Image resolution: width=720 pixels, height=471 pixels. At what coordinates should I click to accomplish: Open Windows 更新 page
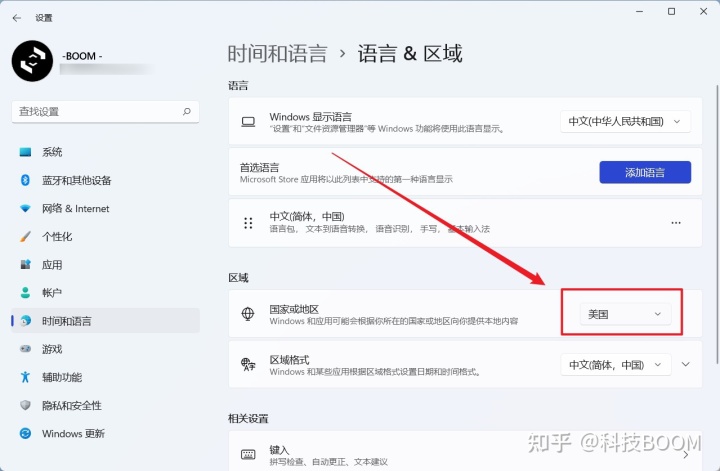click(x=105, y=433)
